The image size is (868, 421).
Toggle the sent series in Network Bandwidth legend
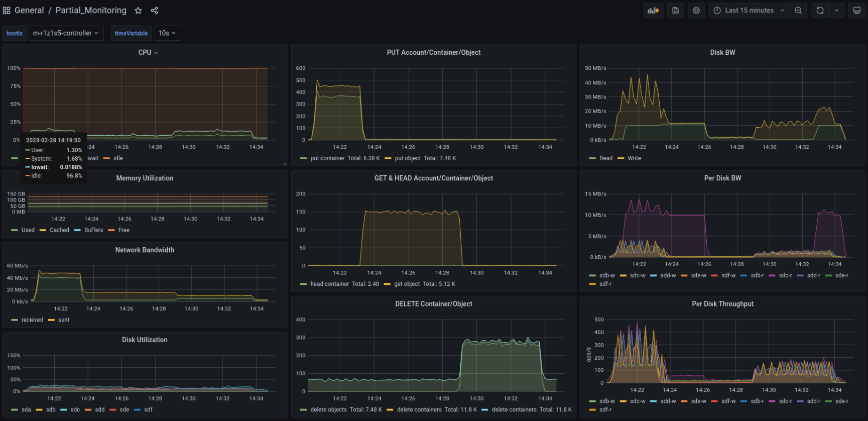(x=64, y=320)
